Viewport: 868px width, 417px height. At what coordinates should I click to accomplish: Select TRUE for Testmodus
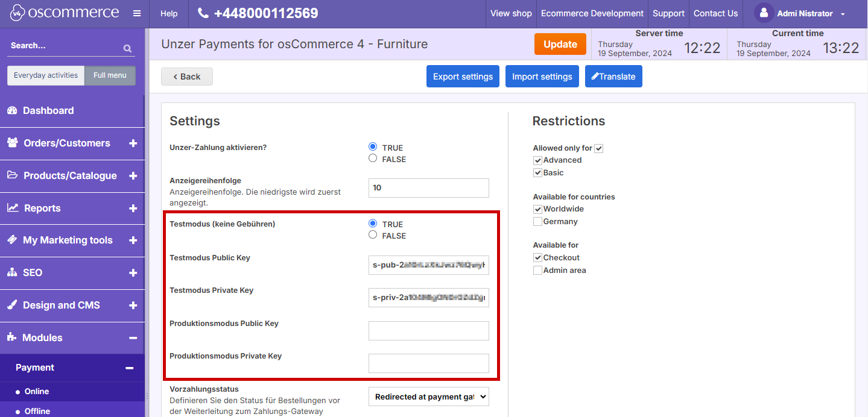click(x=373, y=223)
